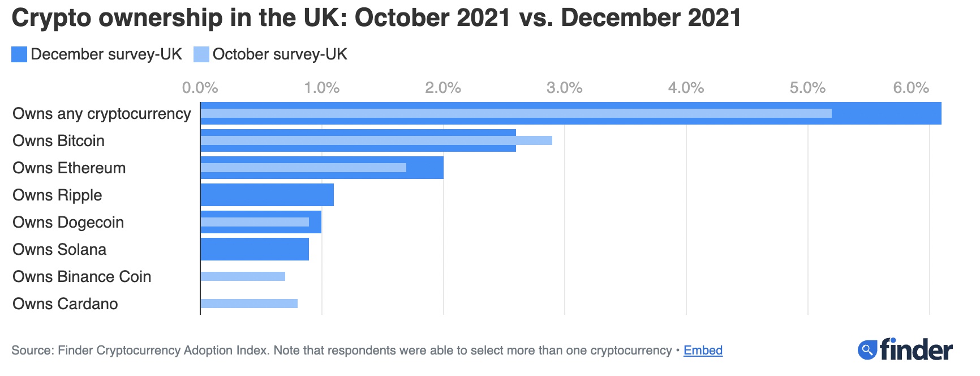This screenshot has height=376, width=980.
Task: Click the Owns Cardano bar
Action: click(x=249, y=304)
